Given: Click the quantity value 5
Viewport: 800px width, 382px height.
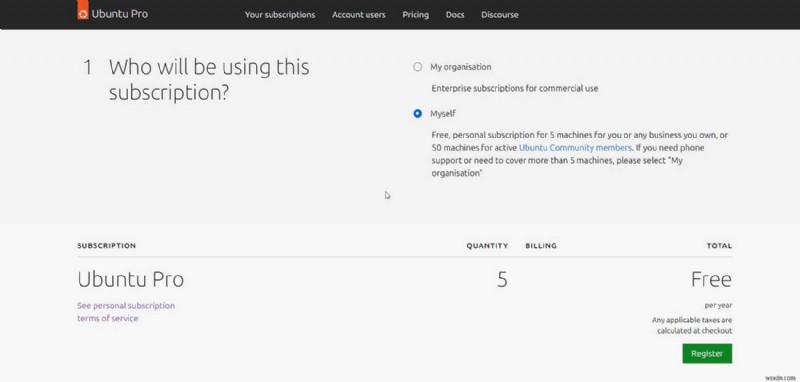Looking at the screenshot, I should point(502,279).
